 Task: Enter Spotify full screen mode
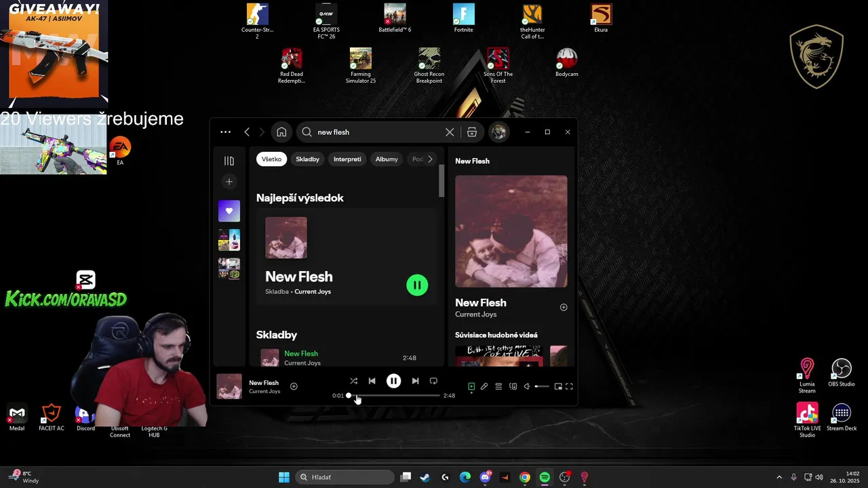(x=569, y=386)
